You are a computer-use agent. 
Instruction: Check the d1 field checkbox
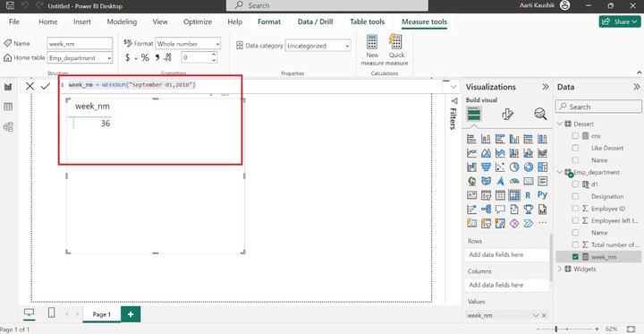(x=575, y=184)
